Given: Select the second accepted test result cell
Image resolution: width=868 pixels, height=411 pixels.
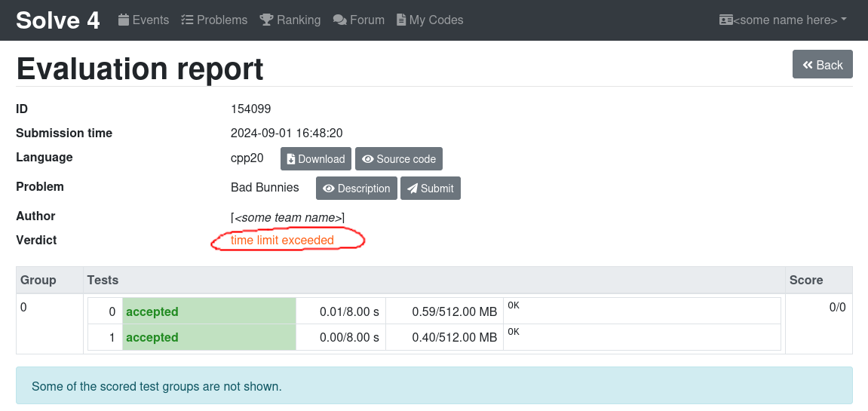Looking at the screenshot, I should (x=209, y=338).
